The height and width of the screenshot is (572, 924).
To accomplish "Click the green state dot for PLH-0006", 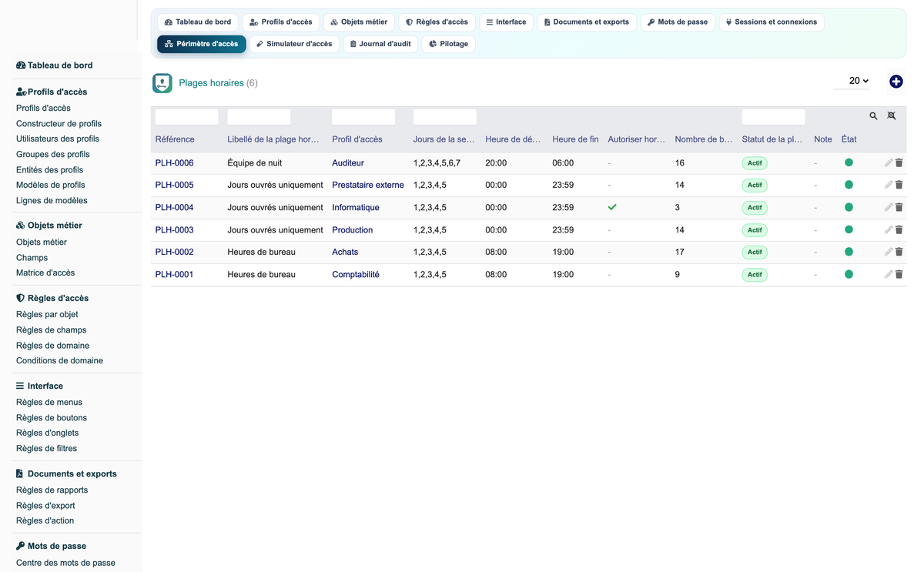I will coord(849,162).
